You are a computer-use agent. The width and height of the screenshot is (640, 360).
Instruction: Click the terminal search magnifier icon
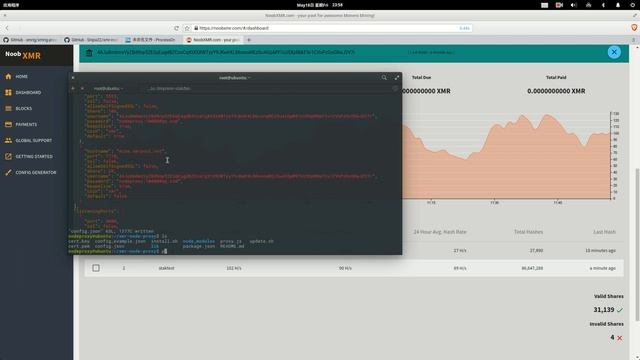pos(384,78)
